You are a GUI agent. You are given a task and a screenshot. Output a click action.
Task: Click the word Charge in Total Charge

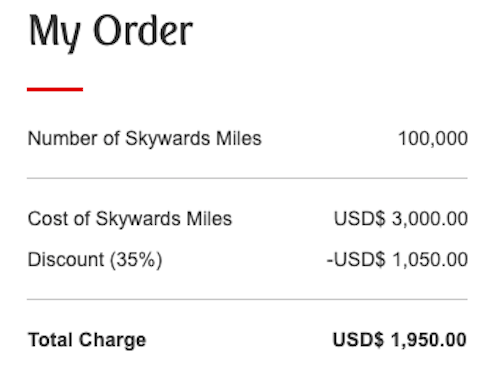(x=113, y=341)
